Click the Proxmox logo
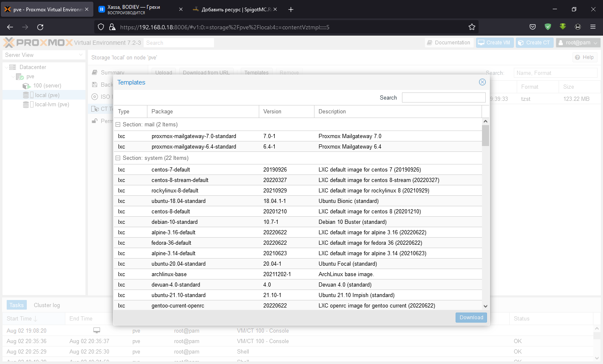Image resolution: width=603 pixels, height=364 pixels. click(38, 43)
